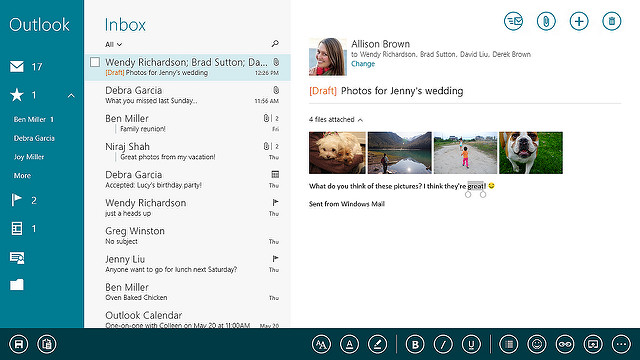The width and height of the screenshot is (640, 360).
Task: Delete the draft with trash icon
Action: 611,21
